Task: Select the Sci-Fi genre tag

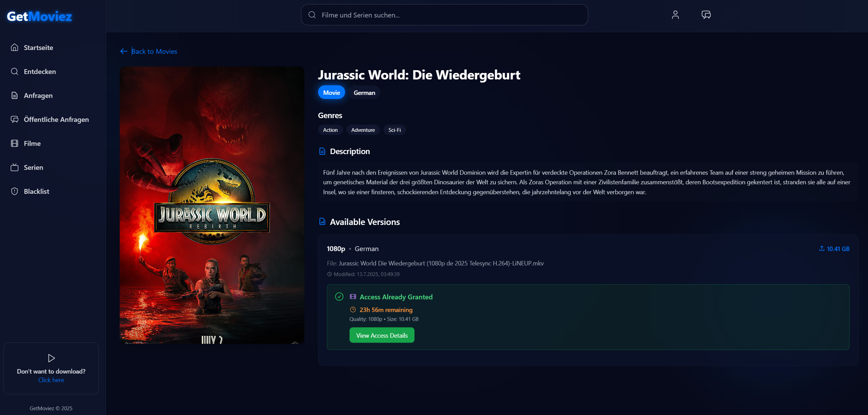Action: (x=394, y=130)
